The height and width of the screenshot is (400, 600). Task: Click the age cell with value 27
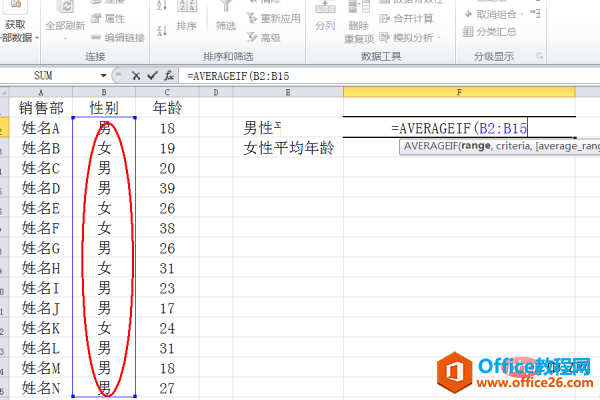click(167, 388)
